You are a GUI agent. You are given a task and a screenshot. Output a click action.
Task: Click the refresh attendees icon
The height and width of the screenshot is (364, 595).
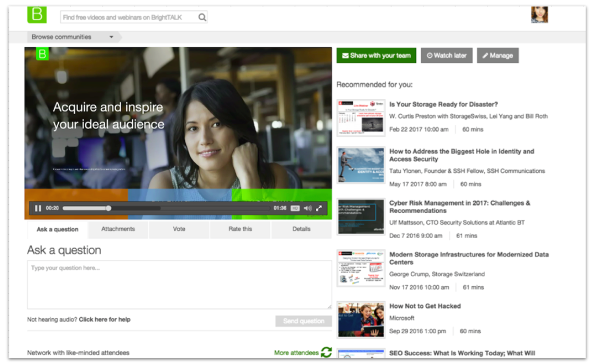[326, 352]
